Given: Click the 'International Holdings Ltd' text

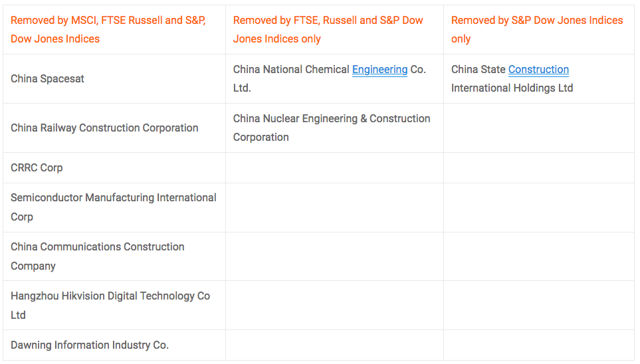Looking at the screenshot, I should [512, 88].
